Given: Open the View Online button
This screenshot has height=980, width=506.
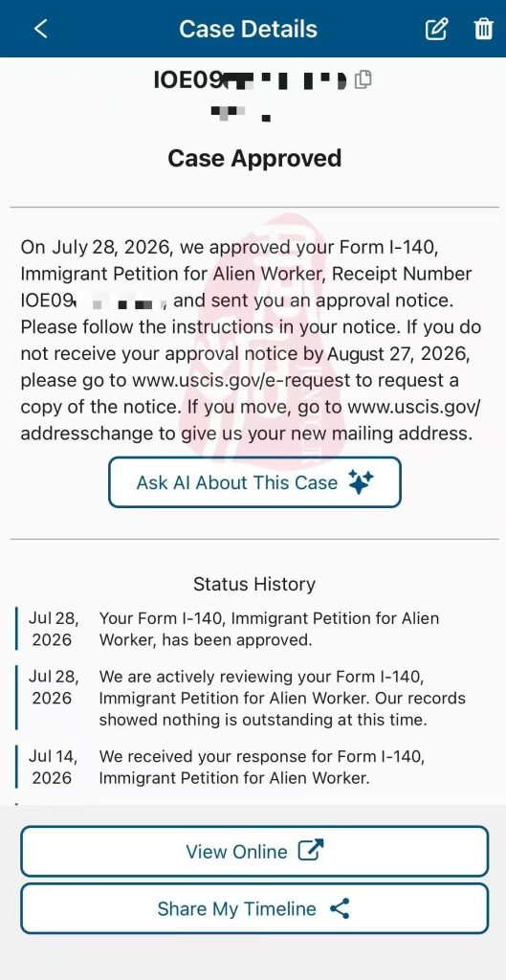Looking at the screenshot, I should click(x=254, y=851).
